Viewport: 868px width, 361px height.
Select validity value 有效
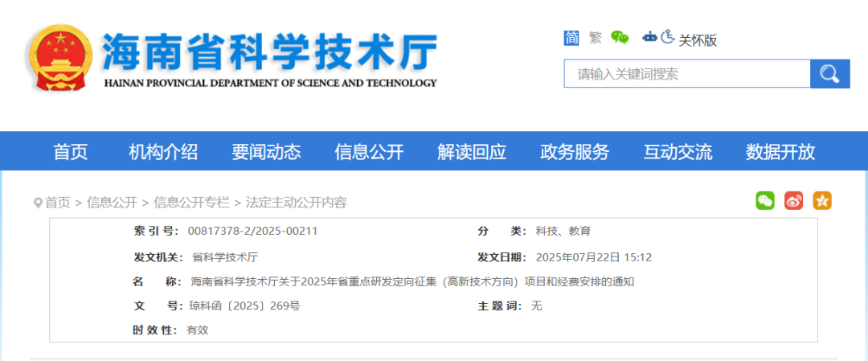tap(198, 330)
